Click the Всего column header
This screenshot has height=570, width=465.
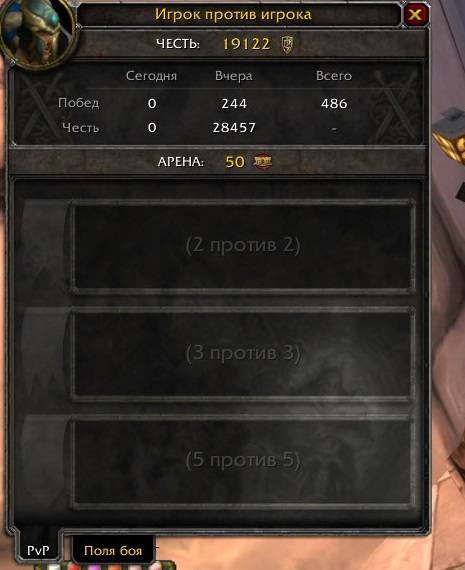[334, 76]
